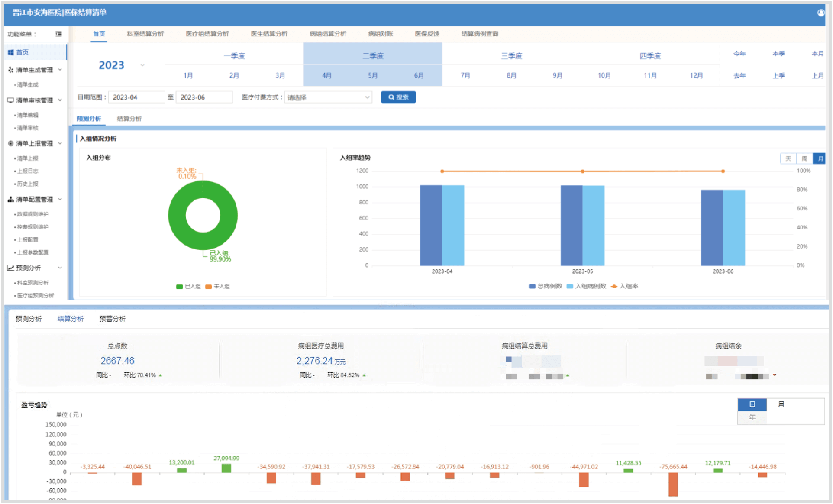Open the 结算病例查询 top tab
The image size is (833, 504).
[480, 34]
